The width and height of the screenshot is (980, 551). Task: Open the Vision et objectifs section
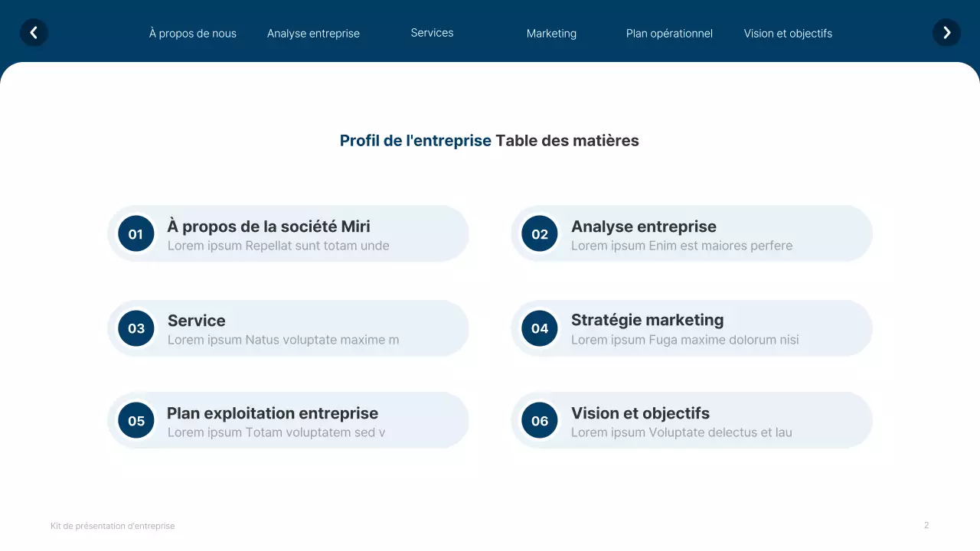pyautogui.click(x=788, y=33)
